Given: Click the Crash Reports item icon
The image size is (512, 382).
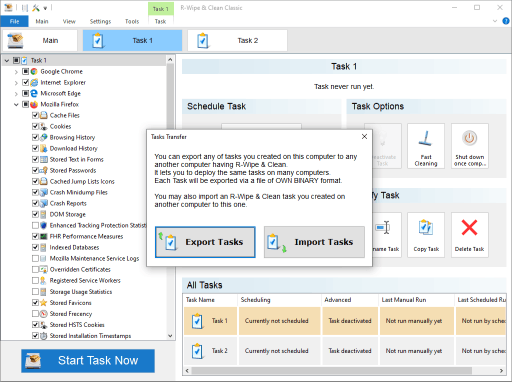Looking at the screenshot, I should pos(44,203).
